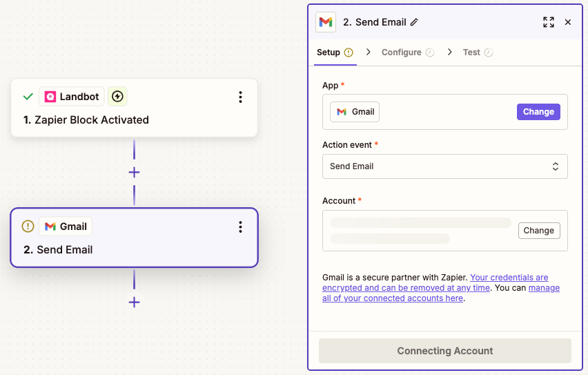Click the pencil icon to rename the step
Image resolution: width=588 pixels, height=375 pixels.
pos(414,22)
